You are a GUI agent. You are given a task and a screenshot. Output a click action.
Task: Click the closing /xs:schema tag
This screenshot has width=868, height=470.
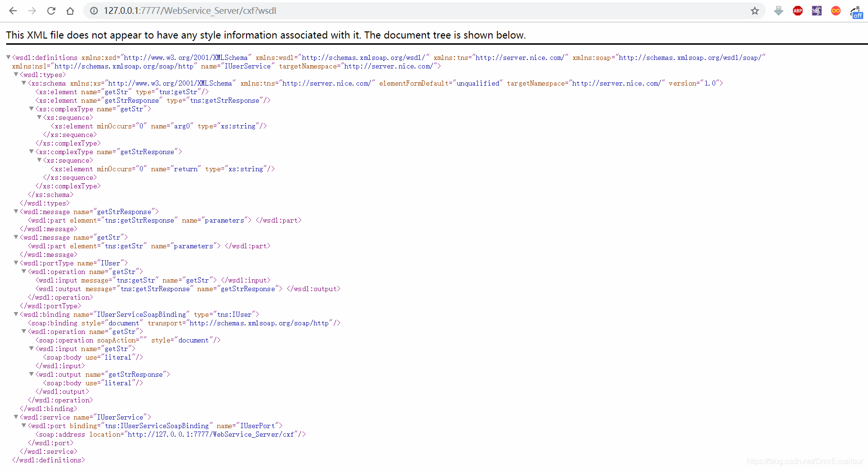[x=50, y=195]
